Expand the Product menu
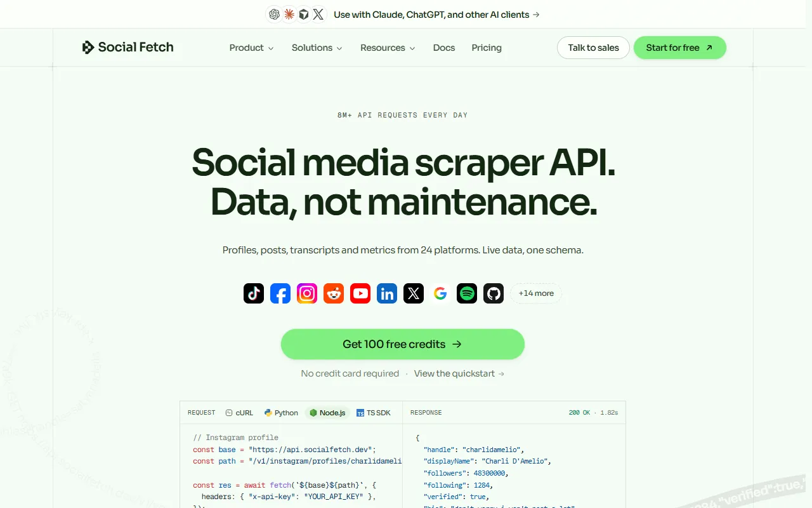812x508 pixels. point(252,48)
